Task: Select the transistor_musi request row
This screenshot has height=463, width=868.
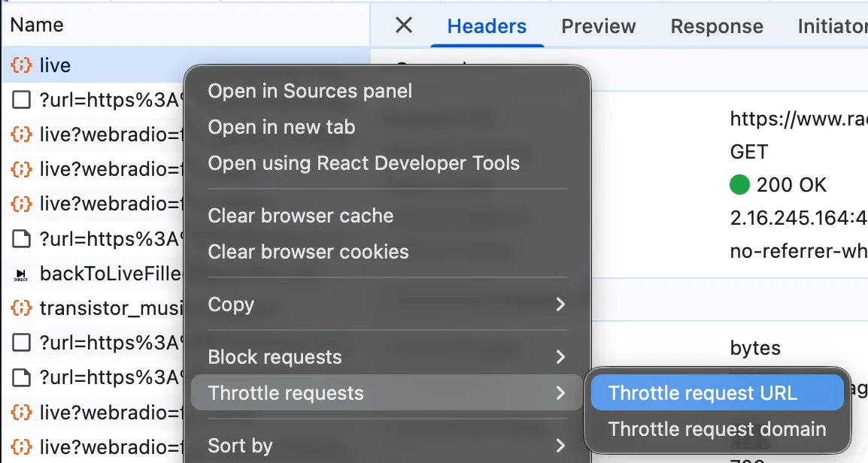Action: point(93,307)
